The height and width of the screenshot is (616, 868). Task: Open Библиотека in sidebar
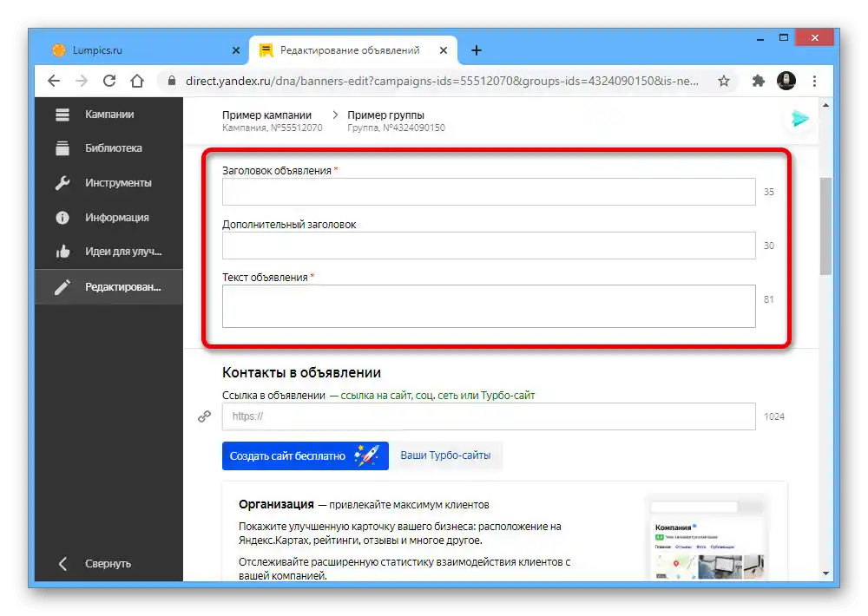tap(108, 148)
